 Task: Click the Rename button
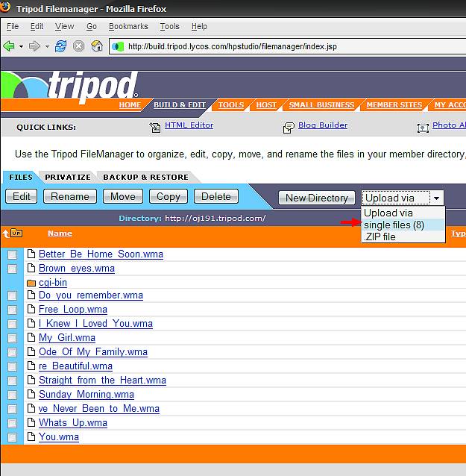tap(70, 196)
